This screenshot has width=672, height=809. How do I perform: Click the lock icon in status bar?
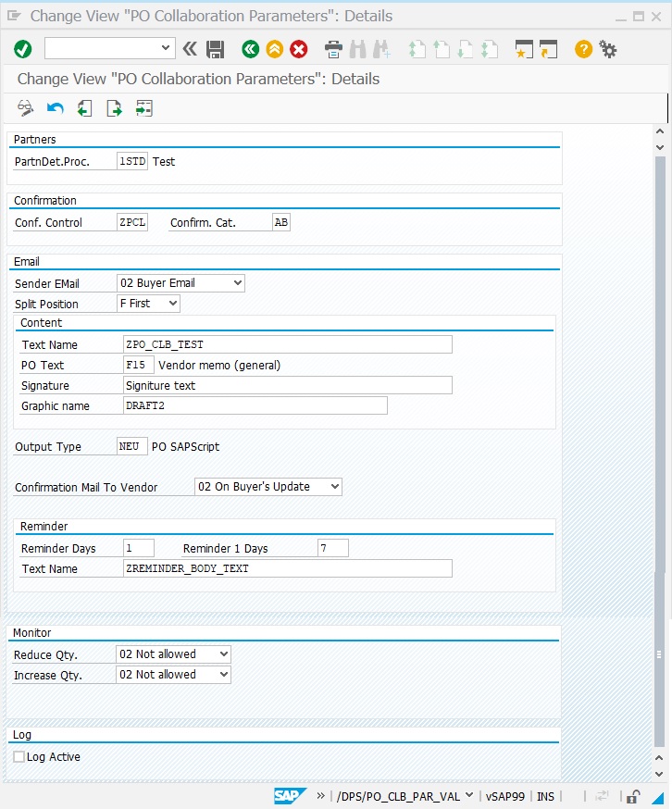pos(633,796)
